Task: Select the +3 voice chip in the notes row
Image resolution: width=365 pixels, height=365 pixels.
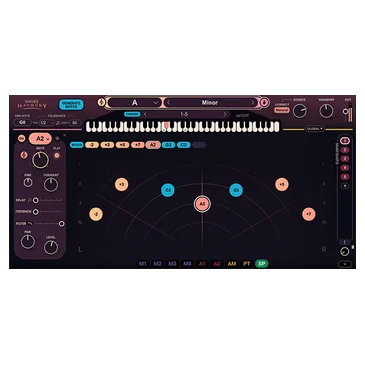Action: point(107,145)
